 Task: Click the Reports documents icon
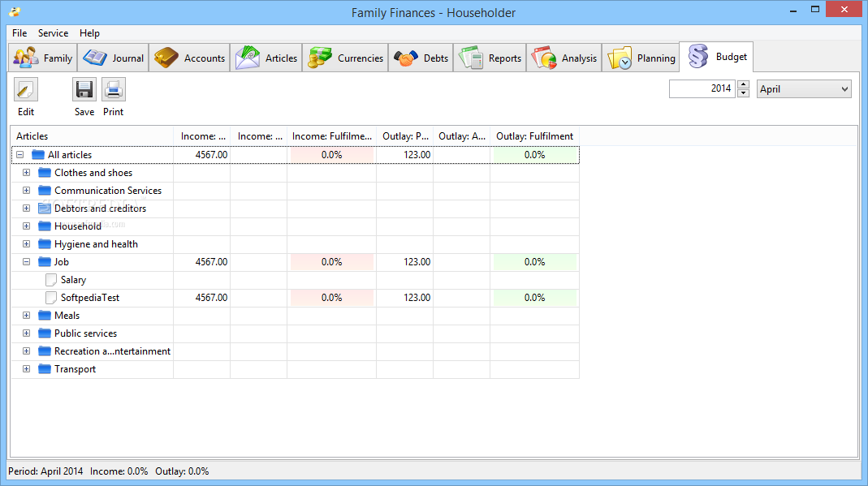tap(471, 58)
